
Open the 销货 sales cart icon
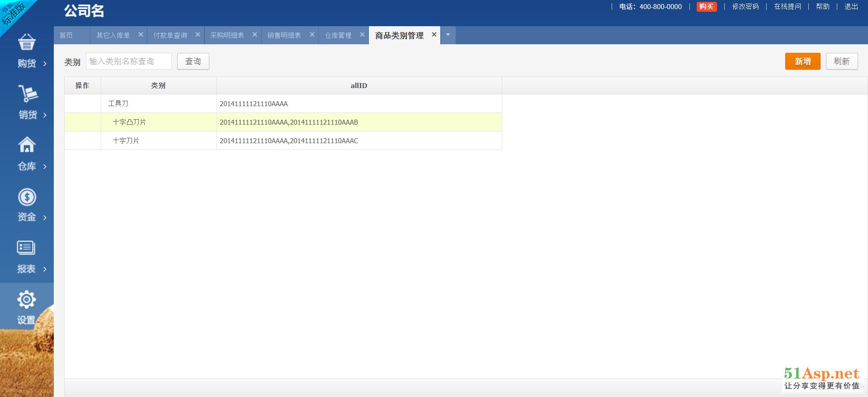tap(28, 94)
